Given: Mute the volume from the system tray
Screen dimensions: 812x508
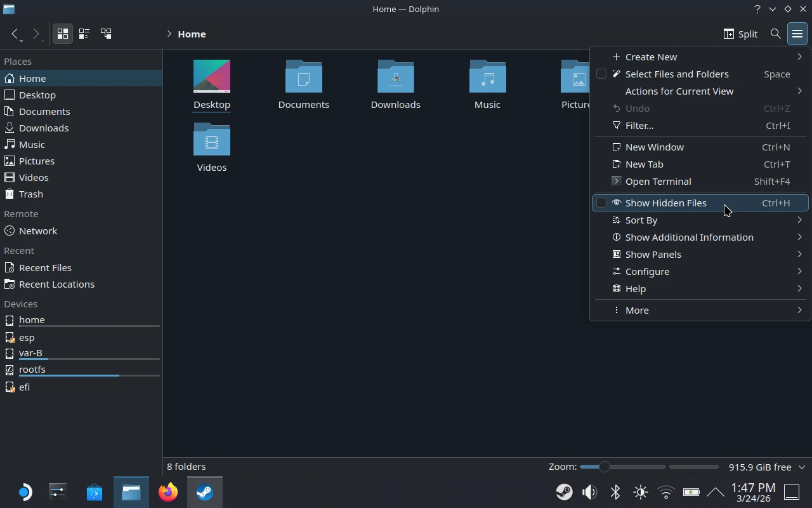Looking at the screenshot, I should click(x=589, y=492).
